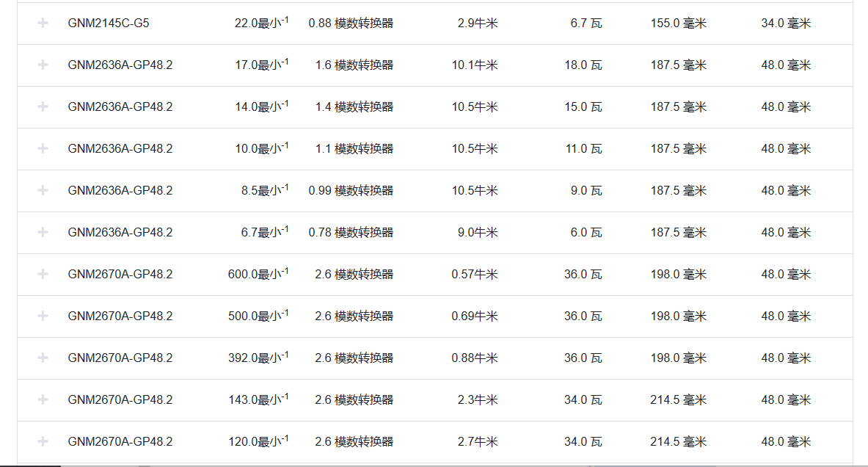
Task: Expand the row with 17.0 speed
Action: pos(43,65)
